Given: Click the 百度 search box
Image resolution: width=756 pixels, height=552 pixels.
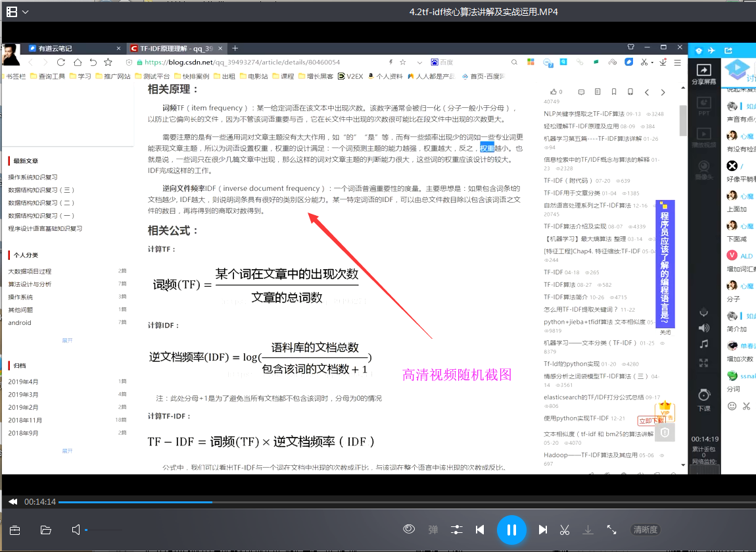Looking at the screenshot, I should point(470,63).
